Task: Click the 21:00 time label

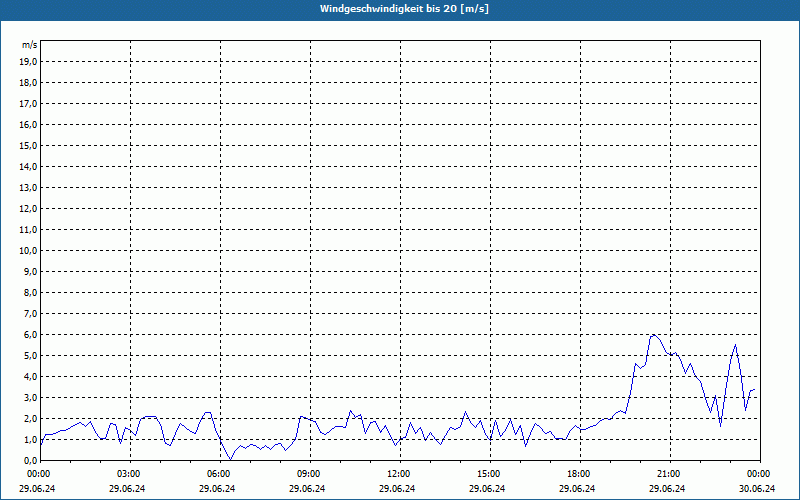Action: click(x=668, y=474)
